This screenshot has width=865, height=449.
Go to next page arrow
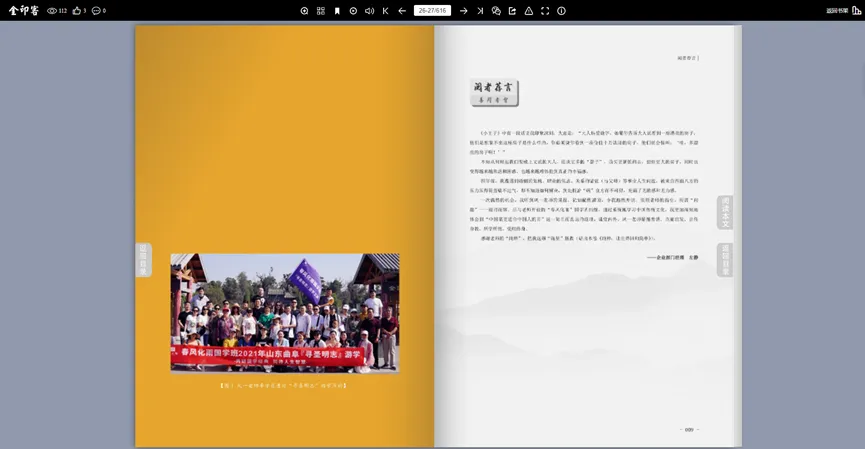click(463, 10)
